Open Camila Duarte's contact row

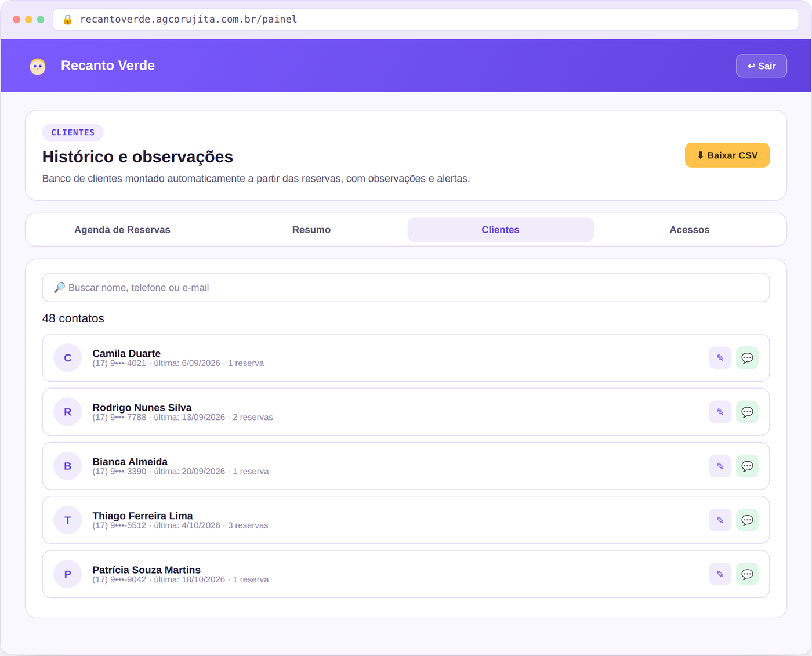[x=405, y=358]
